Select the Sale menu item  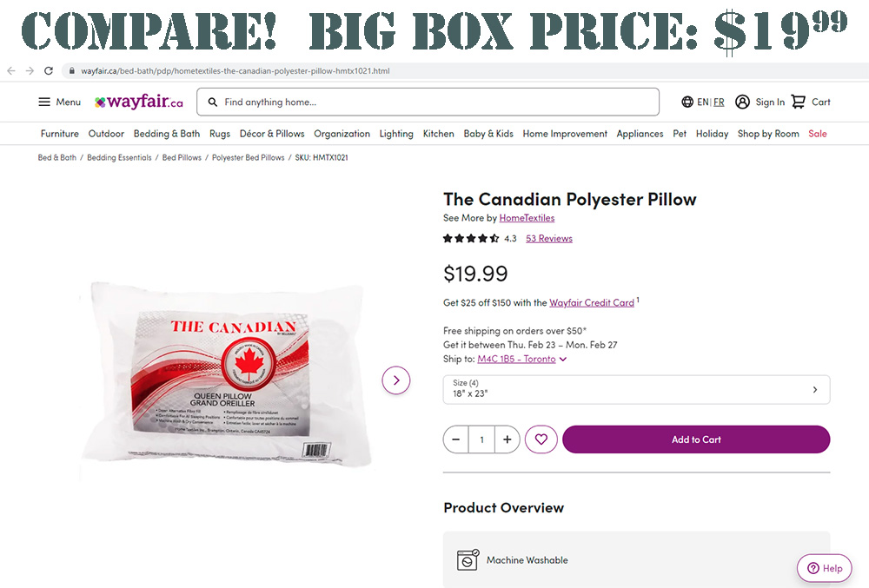pos(817,134)
